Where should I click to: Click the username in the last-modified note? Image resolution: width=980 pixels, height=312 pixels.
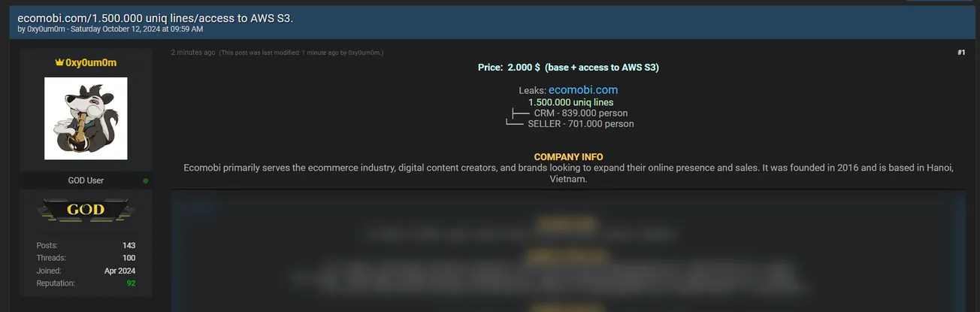tap(364, 53)
